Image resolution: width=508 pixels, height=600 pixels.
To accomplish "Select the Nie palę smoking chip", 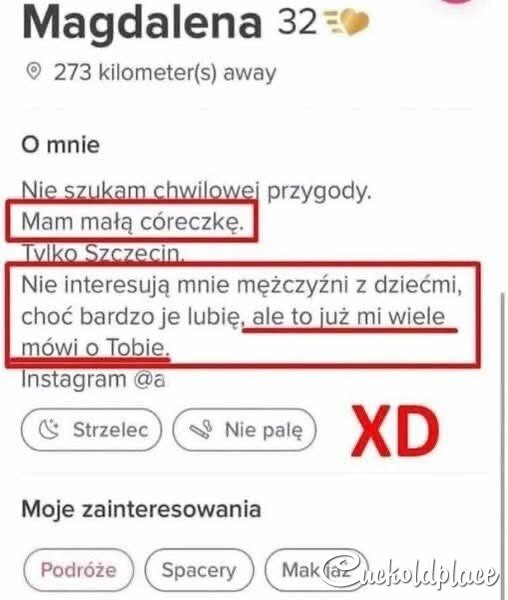I will (244, 429).
